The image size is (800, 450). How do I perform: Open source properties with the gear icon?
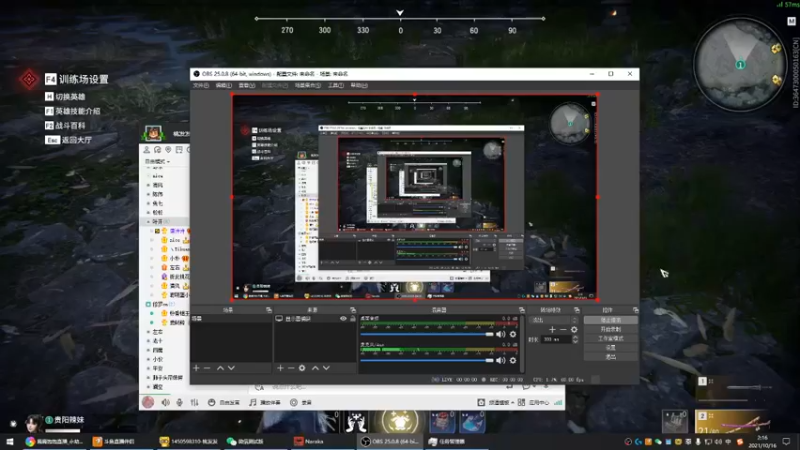302,368
